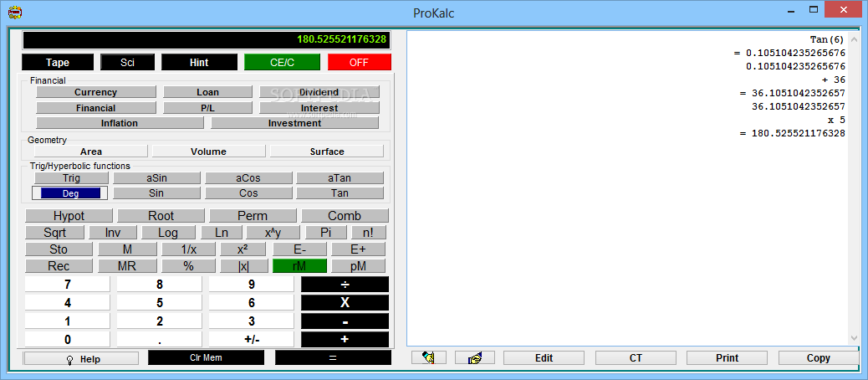The width and height of the screenshot is (868, 380).
Task: Click the ProKalc app icon in title bar
Action: pos(15,13)
